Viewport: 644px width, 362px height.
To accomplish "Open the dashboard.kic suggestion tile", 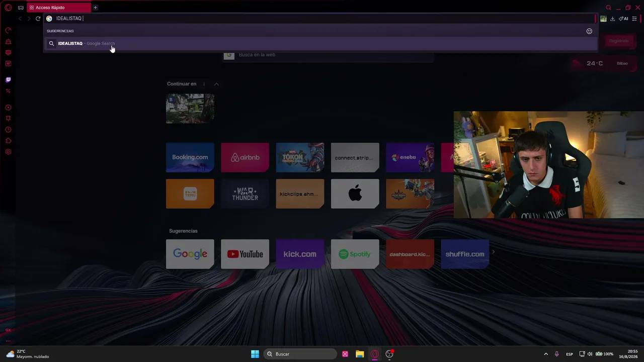I will tap(410, 254).
